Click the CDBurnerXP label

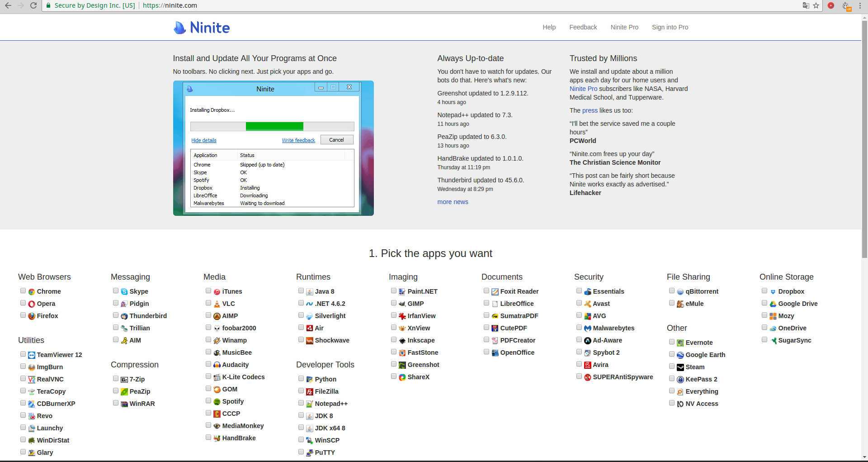[x=56, y=404]
